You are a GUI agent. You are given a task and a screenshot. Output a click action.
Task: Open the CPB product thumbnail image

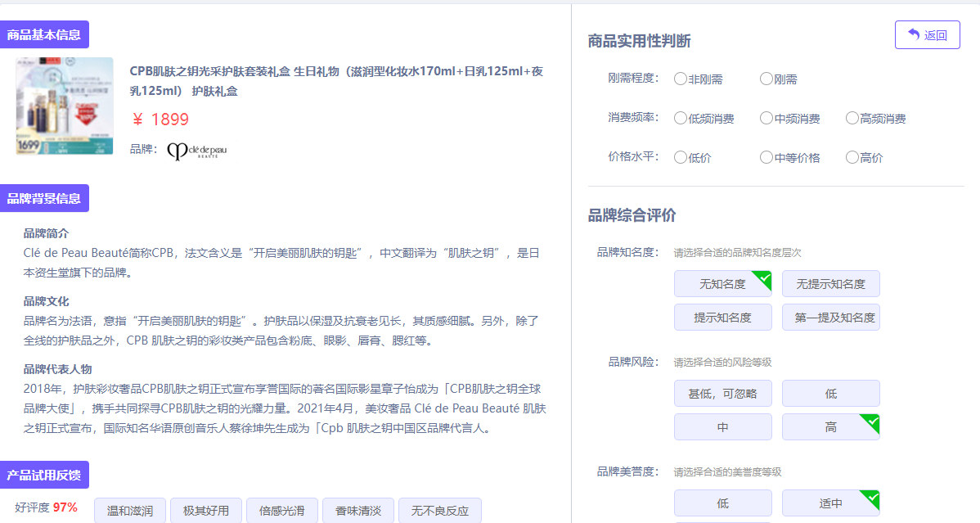(65, 106)
